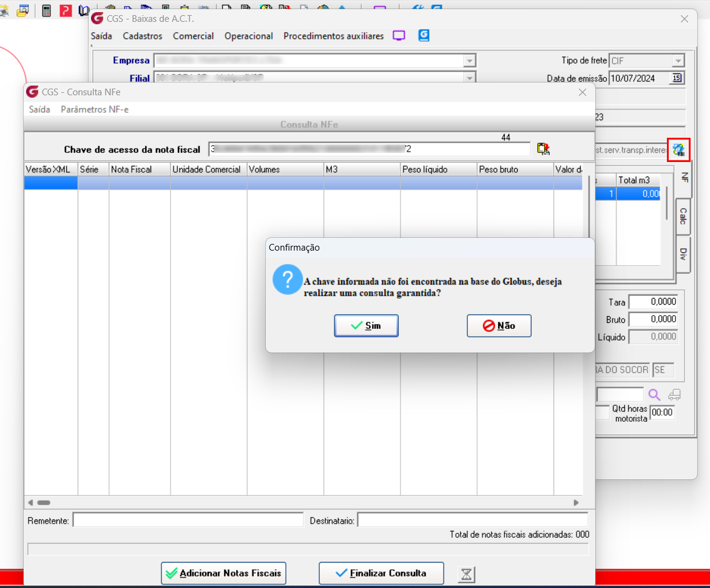The image size is (710, 588).
Task: Click the Bruto value field
Action: pos(654,319)
